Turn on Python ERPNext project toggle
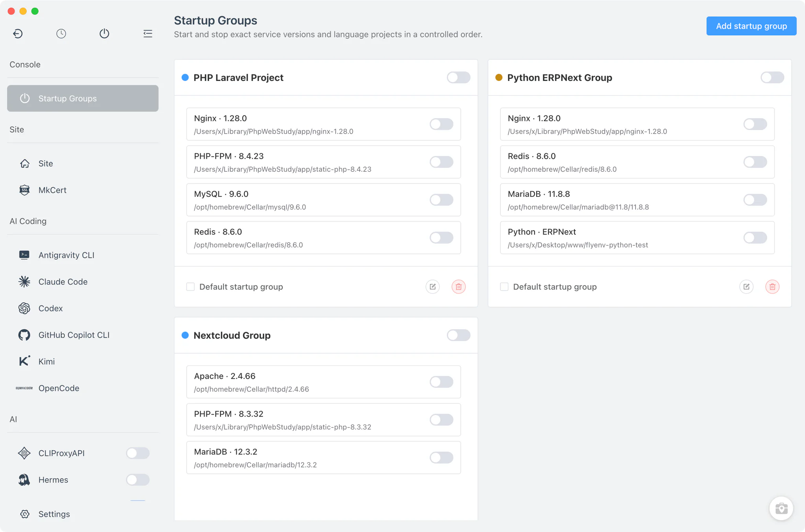The image size is (805, 532). pyautogui.click(x=755, y=237)
